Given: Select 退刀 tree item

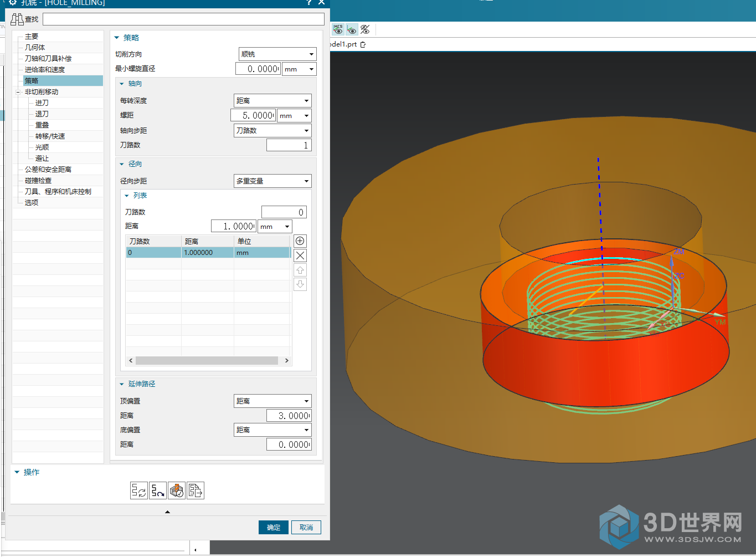Looking at the screenshot, I should click(x=42, y=114).
